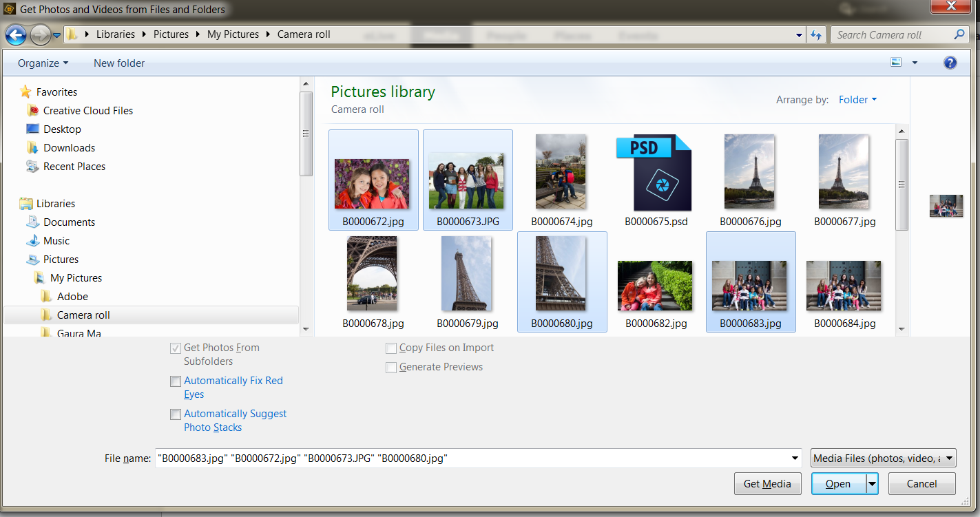
Task: Click My Pictures in the address breadcrumb
Action: tap(233, 34)
